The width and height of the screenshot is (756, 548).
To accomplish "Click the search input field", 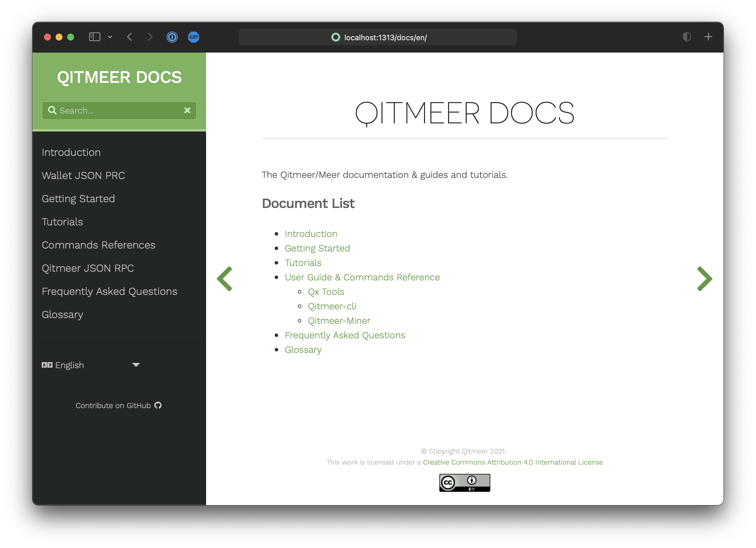I will point(119,110).
